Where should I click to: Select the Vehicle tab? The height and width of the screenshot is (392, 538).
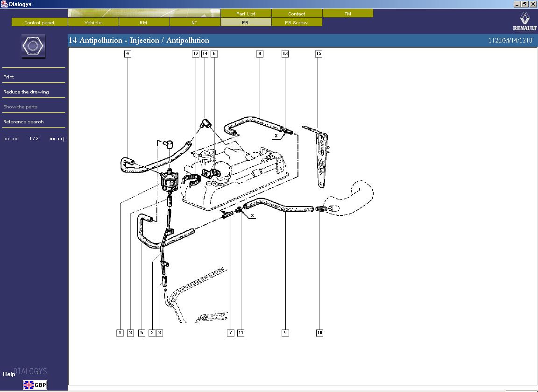pos(93,22)
